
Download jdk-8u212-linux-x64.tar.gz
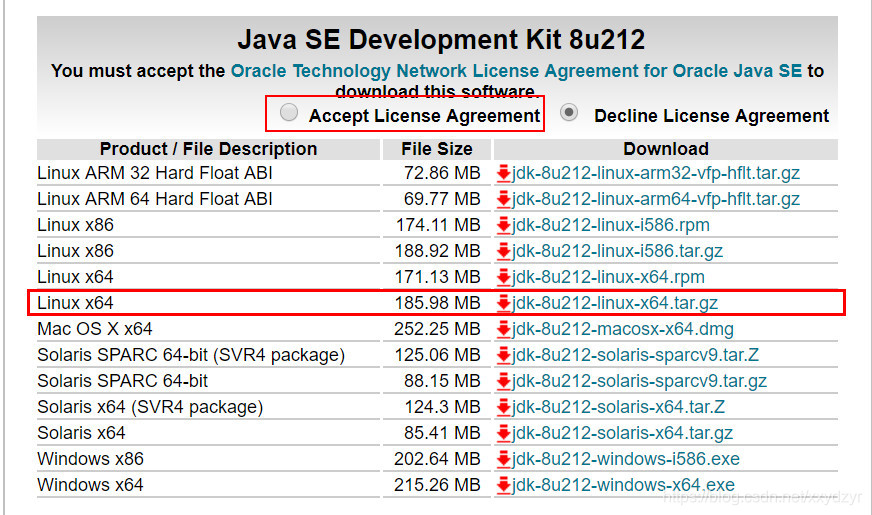tap(615, 303)
